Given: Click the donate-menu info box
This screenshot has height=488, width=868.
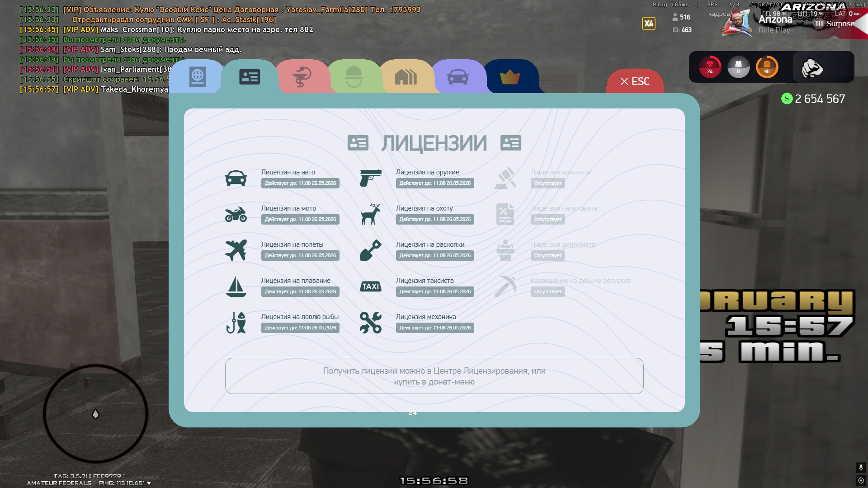Looking at the screenshot, I should 434,376.
